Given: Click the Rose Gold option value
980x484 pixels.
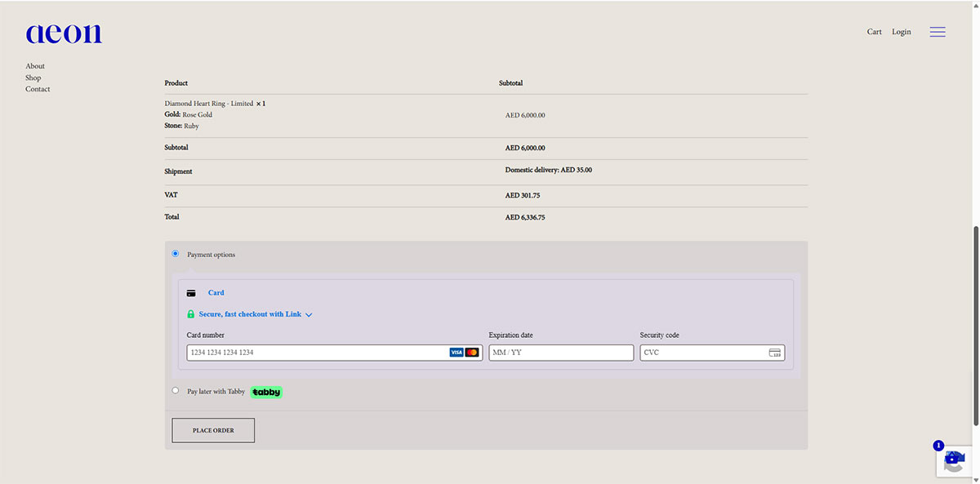Looking at the screenshot, I should click(x=198, y=115).
